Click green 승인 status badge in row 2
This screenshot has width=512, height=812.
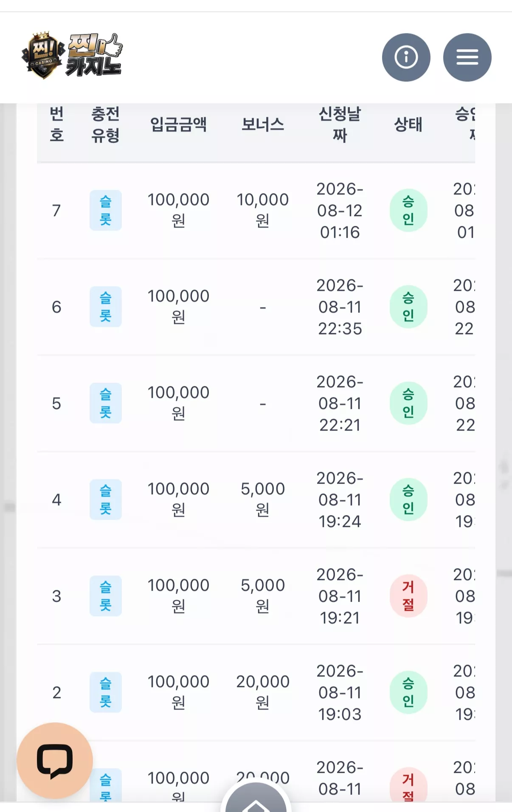[408, 692]
